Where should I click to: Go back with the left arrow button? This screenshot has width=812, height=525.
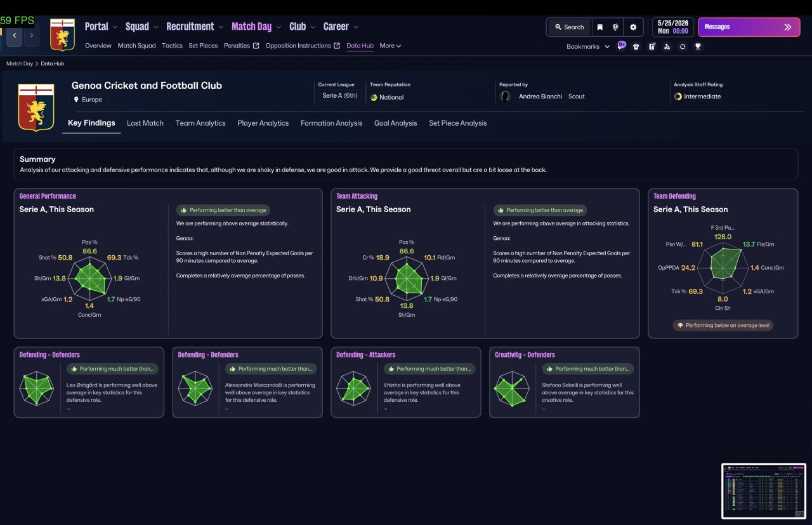pyautogui.click(x=14, y=36)
